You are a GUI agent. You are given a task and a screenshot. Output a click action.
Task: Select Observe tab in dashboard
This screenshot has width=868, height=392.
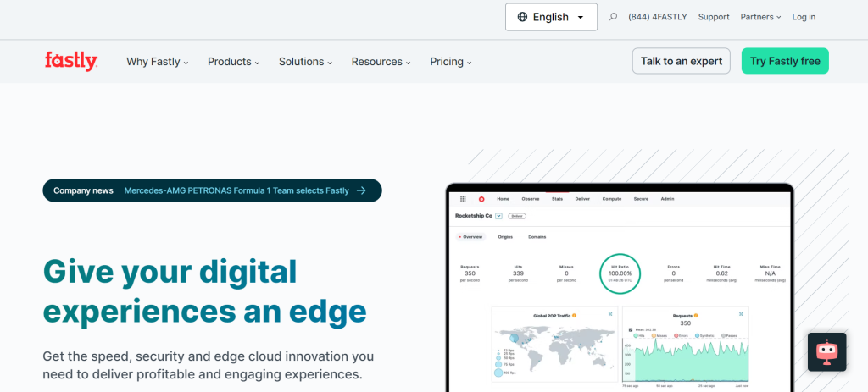[x=531, y=198]
